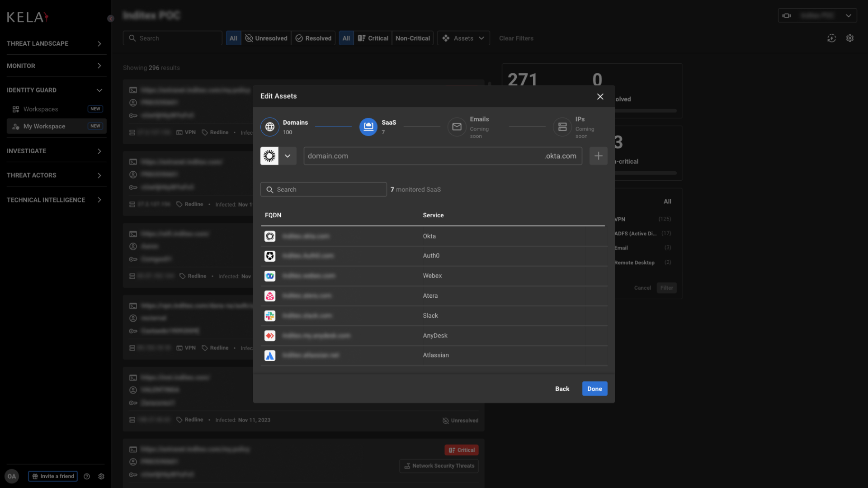Filter by Non-Critical items
This screenshot has width=868, height=488.
[413, 38]
